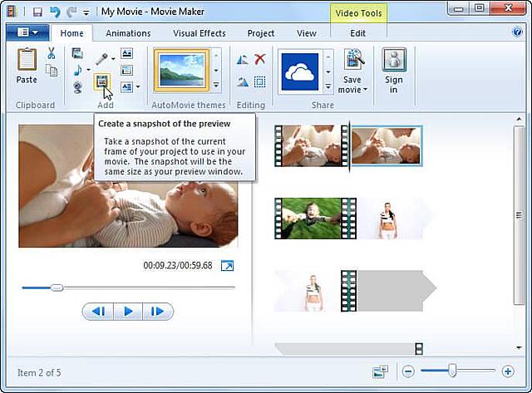Image resolution: width=532 pixels, height=393 pixels.
Task: Add credits icon
Action: click(126, 87)
